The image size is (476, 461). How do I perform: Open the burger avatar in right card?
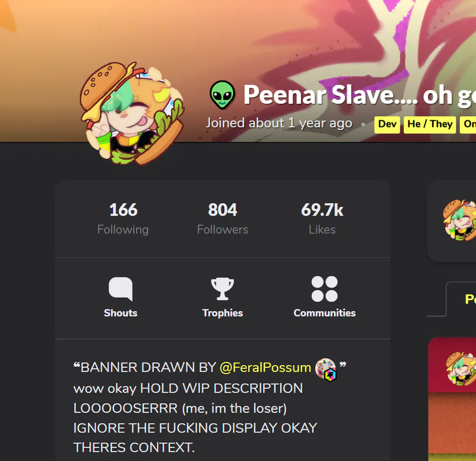point(460,220)
